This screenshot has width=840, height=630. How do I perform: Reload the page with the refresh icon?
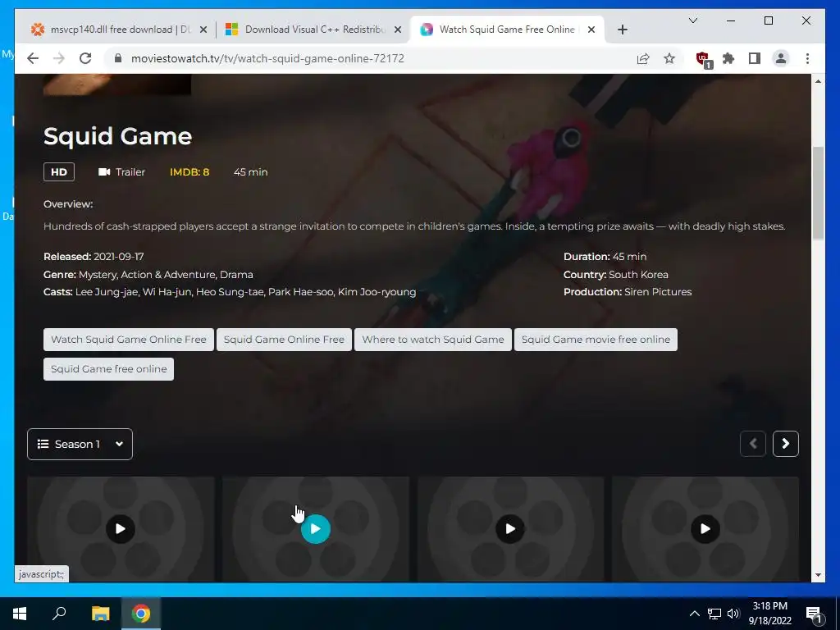85,58
